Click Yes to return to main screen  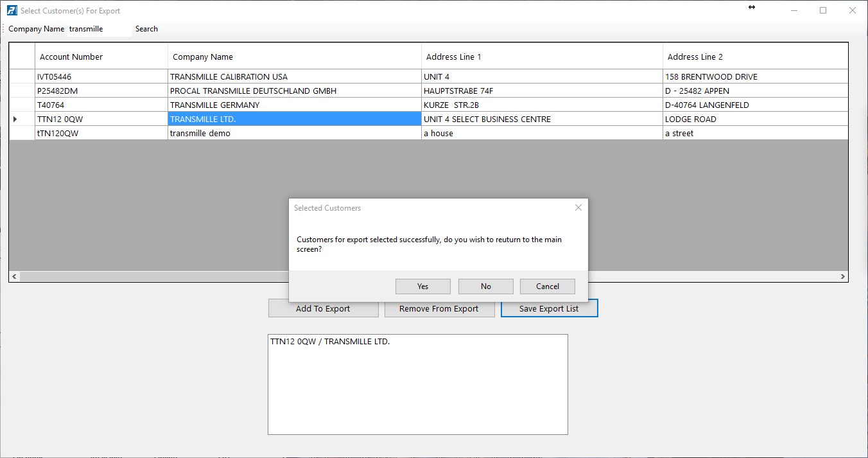tap(423, 286)
